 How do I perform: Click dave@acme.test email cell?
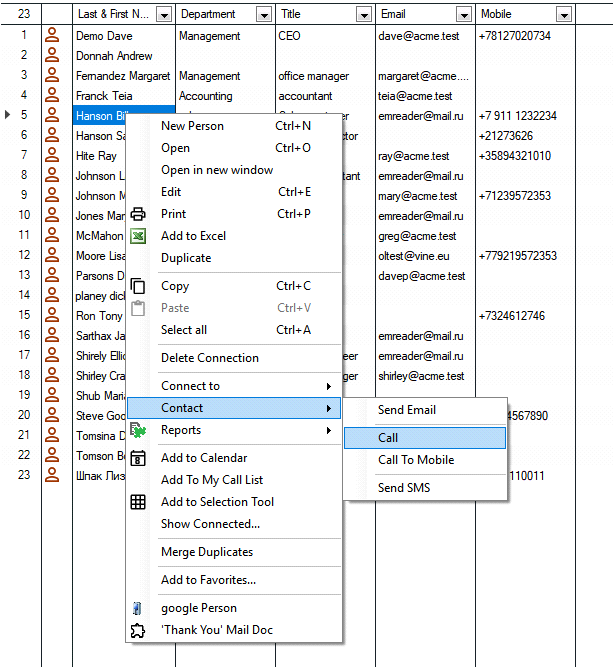pos(425,36)
